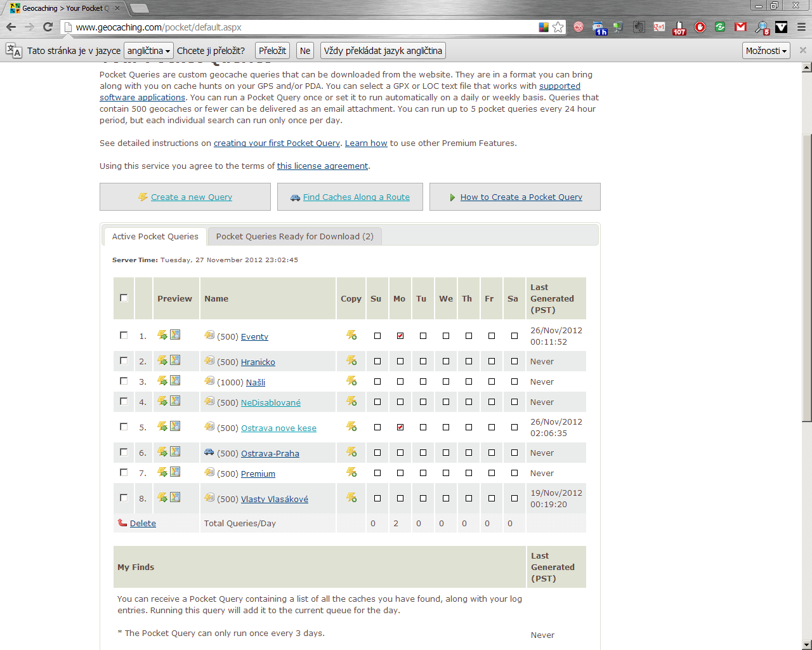The height and width of the screenshot is (650, 812).
Task: Click the scrollbar down arrow
Action: click(x=807, y=645)
